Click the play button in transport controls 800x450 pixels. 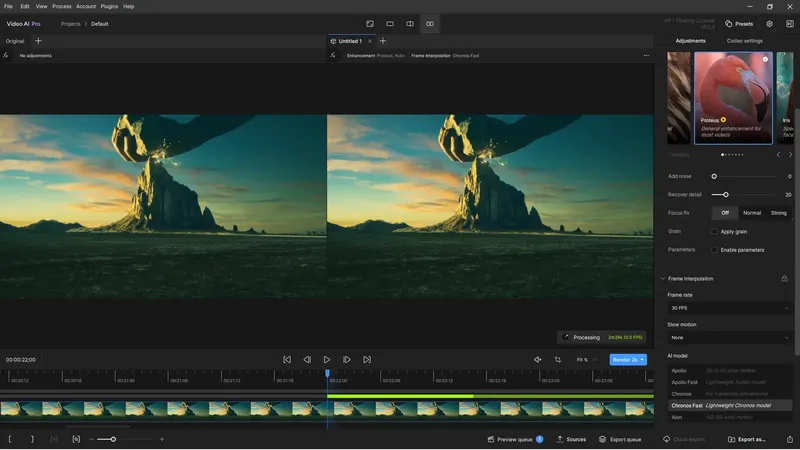click(326, 359)
